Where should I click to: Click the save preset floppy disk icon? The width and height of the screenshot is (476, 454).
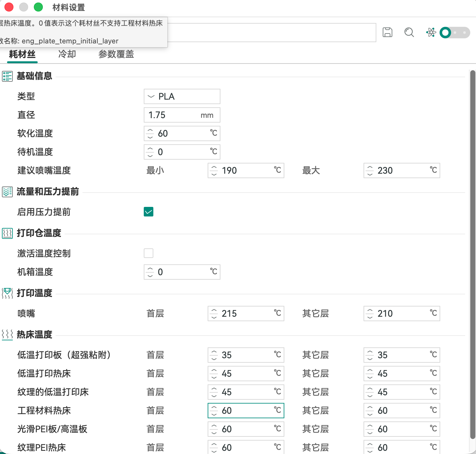(x=388, y=32)
